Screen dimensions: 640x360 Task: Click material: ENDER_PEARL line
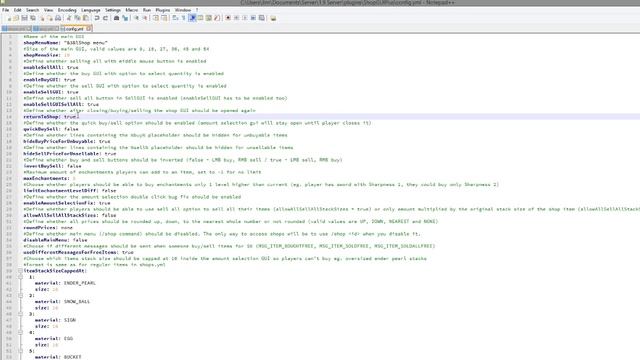click(65, 283)
